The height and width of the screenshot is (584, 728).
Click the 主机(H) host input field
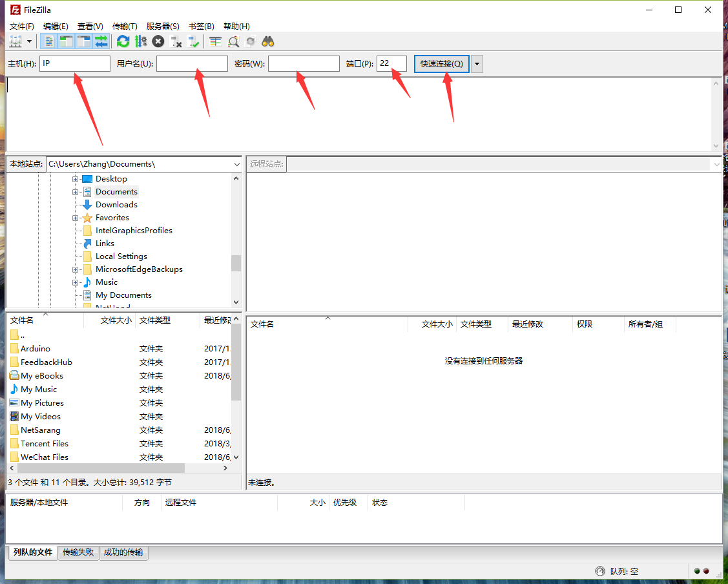coord(75,63)
